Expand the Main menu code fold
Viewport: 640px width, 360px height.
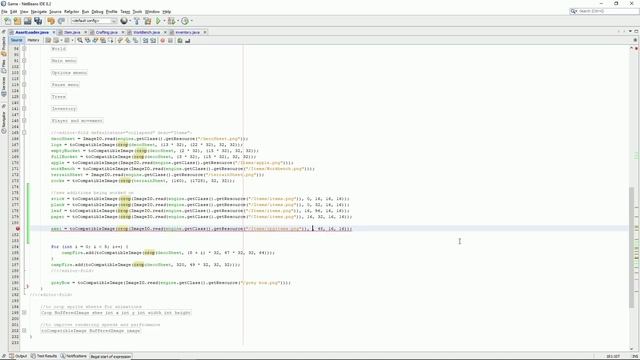(x=24, y=60)
